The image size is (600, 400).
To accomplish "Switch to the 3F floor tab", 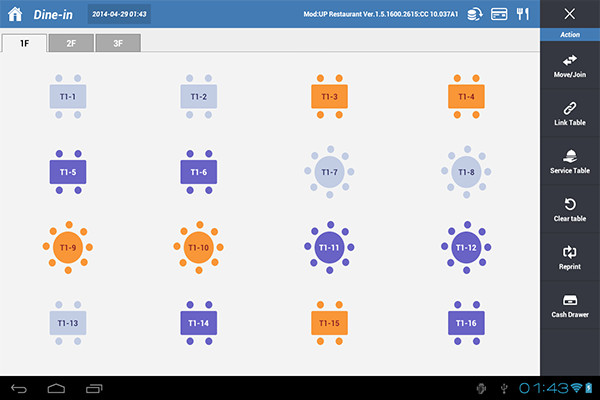I will coord(118,43).
